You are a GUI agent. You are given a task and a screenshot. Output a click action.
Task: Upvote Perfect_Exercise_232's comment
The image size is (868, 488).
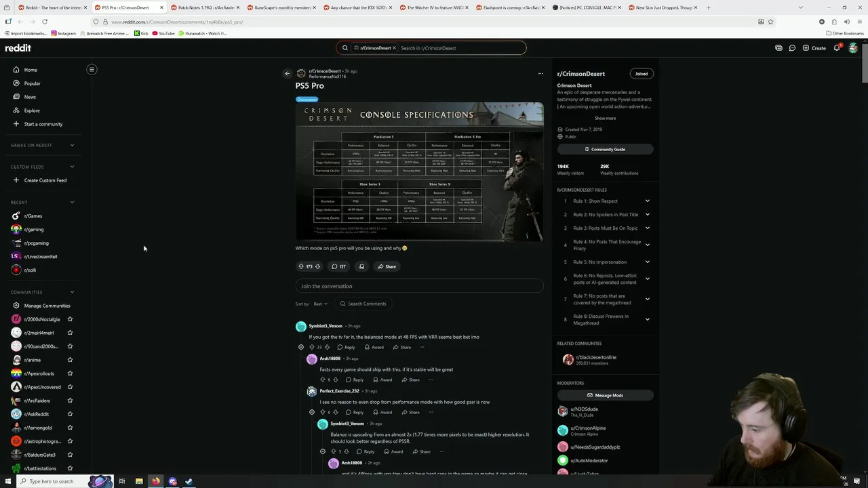323,412
